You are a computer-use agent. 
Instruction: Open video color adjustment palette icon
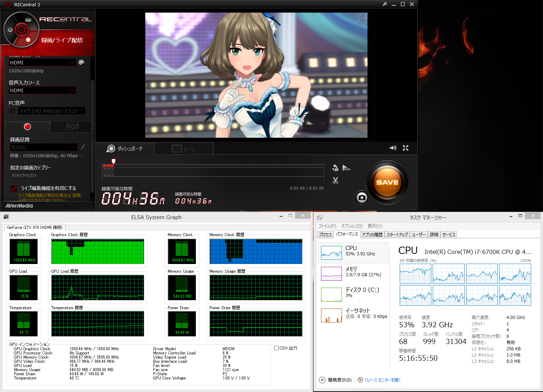pos(81,62)
